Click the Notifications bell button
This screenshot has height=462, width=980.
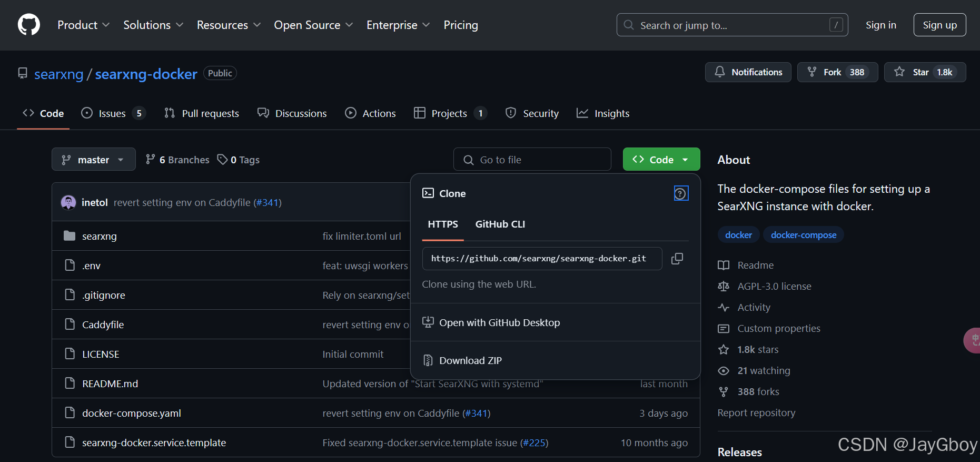[748, 72]
